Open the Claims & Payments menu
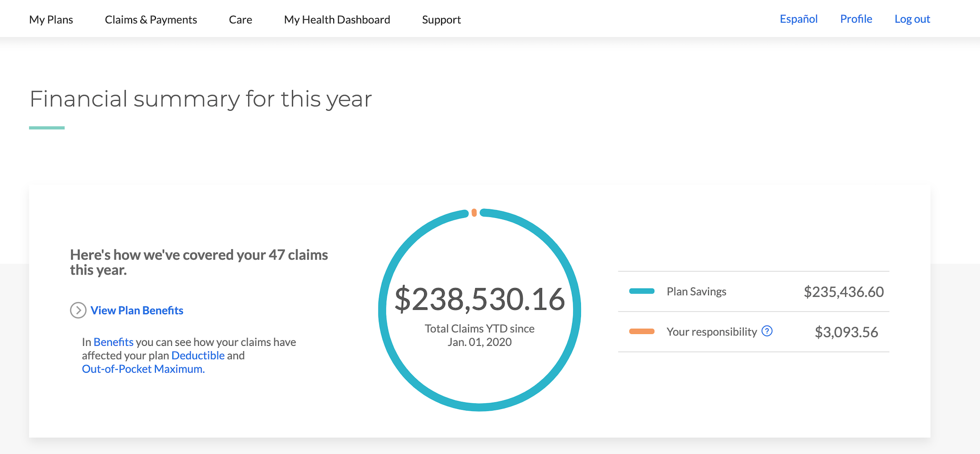Image resolution: width=980 pixels, height=454 pixels. pos(151,20)
